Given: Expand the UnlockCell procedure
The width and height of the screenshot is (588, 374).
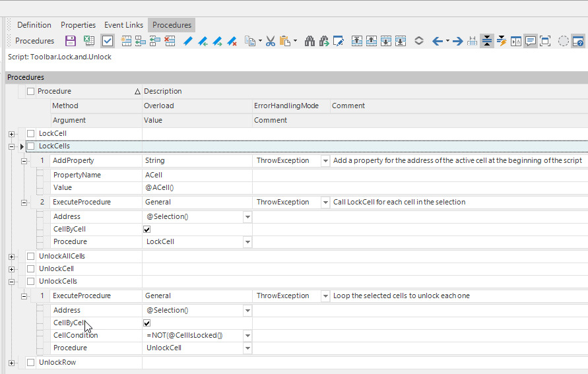Looking at the screenshot, I should (x=12, y=269).
